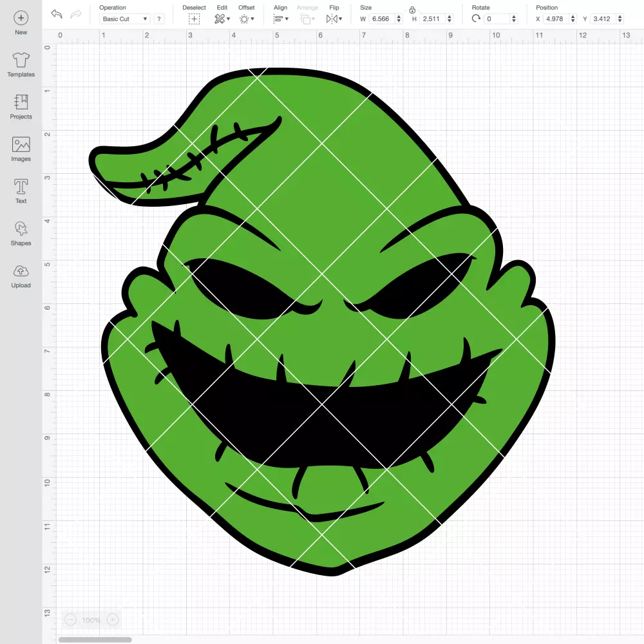Click the Rotate stepper arrows

point(514,19)
